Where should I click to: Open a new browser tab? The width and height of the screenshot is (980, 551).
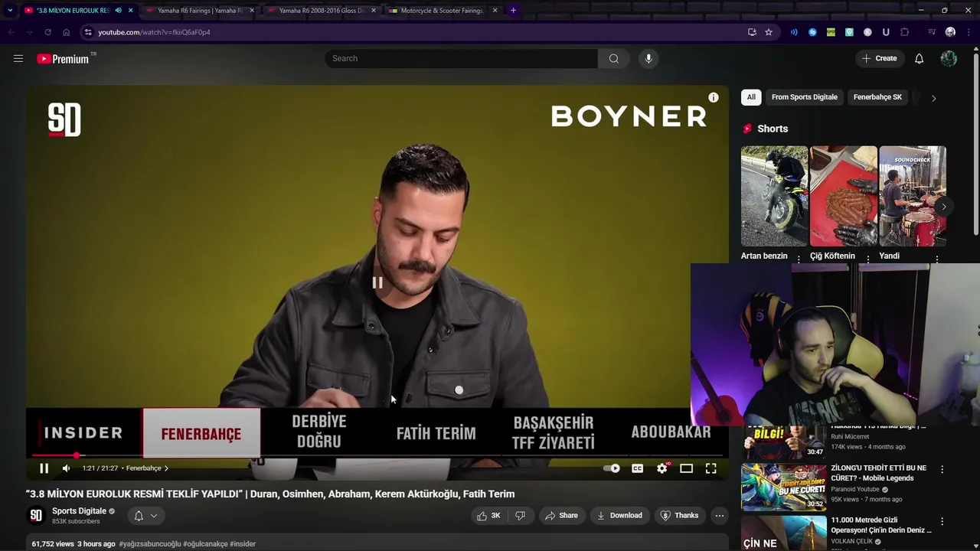tap(513, 11)
